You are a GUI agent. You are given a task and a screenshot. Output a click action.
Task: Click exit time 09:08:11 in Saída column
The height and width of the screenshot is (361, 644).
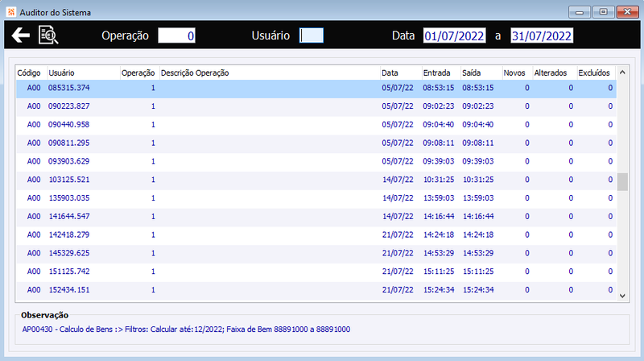478,143
